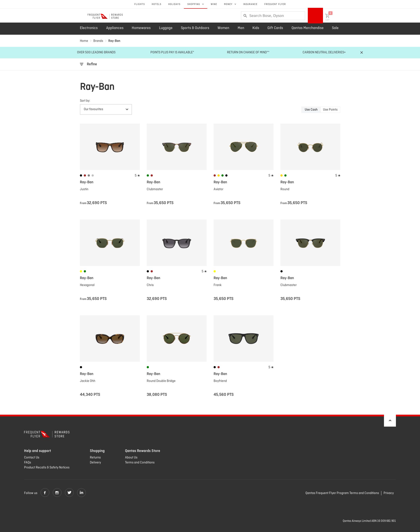The height and width of the screenshot is (532, 420).
Task: Select the green color swatch for Hexagonal
Action: pos(85,271)
